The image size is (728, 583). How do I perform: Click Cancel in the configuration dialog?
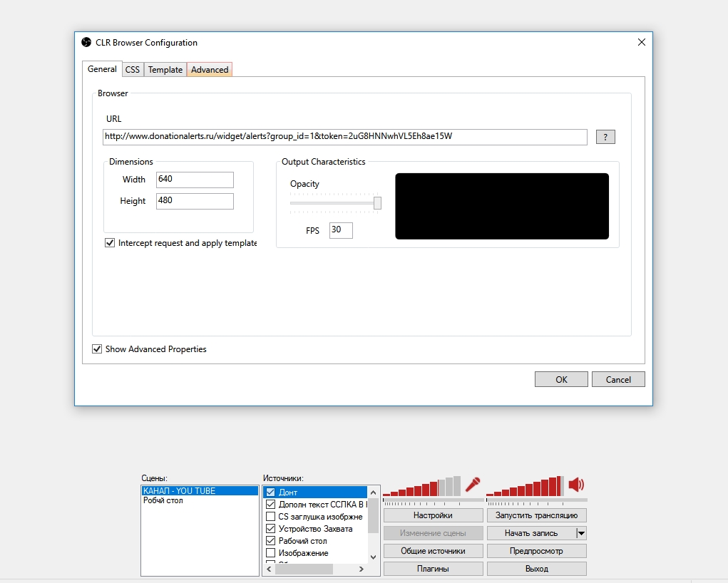click(618, 379)
